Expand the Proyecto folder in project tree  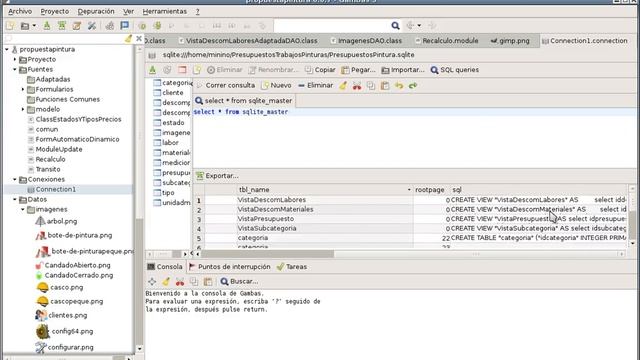pyautogui.click(x=15, y=59)
